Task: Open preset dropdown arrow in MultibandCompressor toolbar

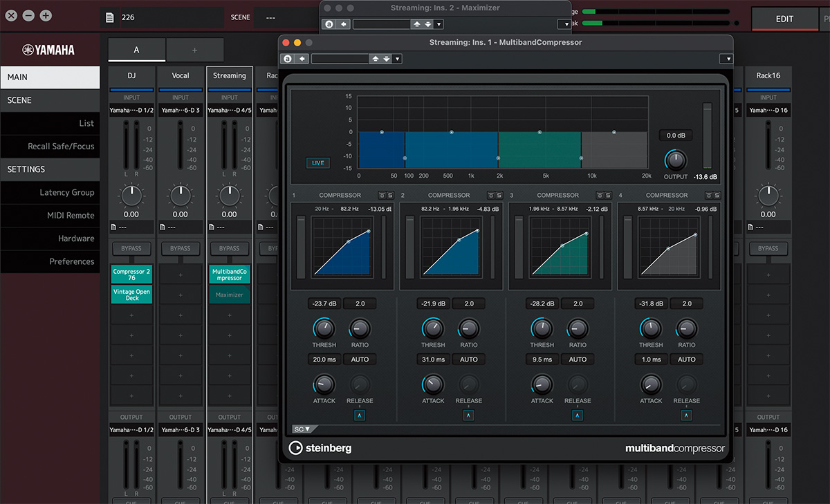Action: click(397, 59)
